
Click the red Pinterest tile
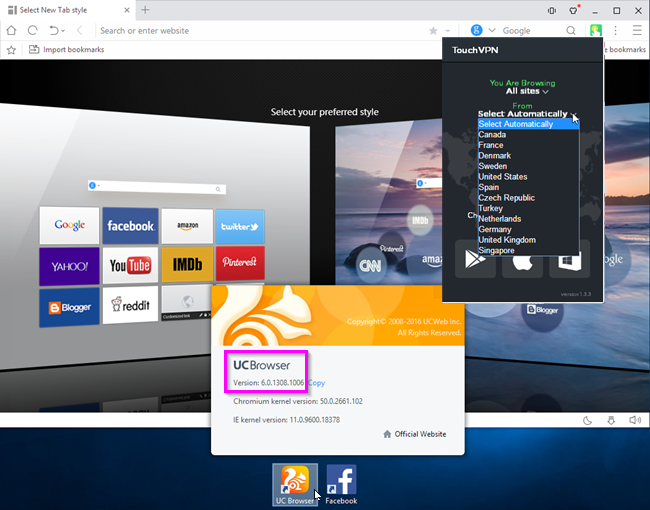(x=240, y=263)
